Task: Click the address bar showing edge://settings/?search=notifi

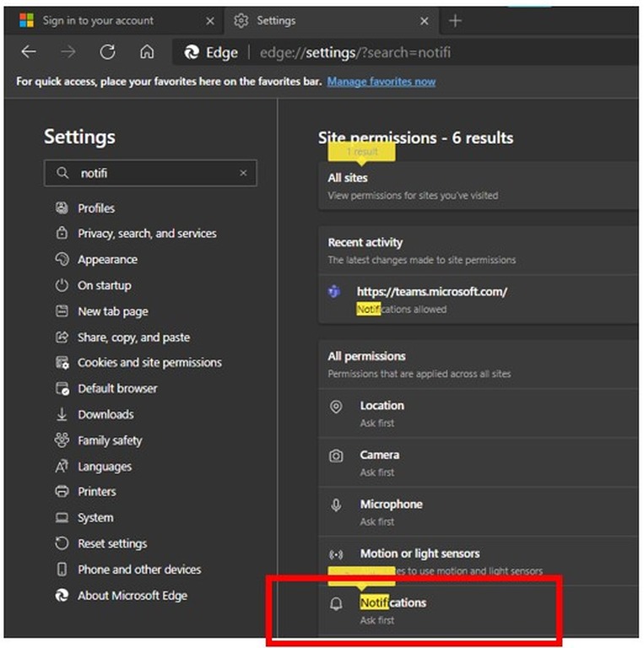Action: coord(405,52)
